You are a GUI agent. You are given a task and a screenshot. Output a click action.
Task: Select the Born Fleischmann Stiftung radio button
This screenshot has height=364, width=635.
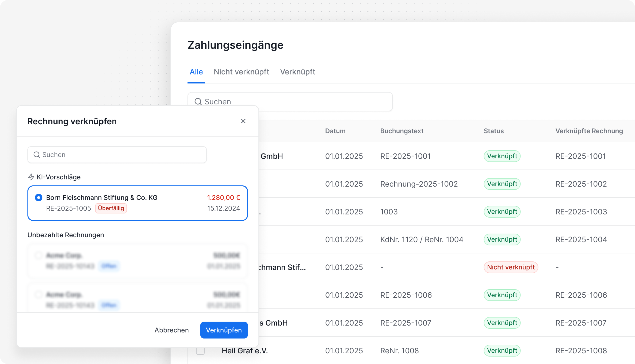click(x=38, y=198)
